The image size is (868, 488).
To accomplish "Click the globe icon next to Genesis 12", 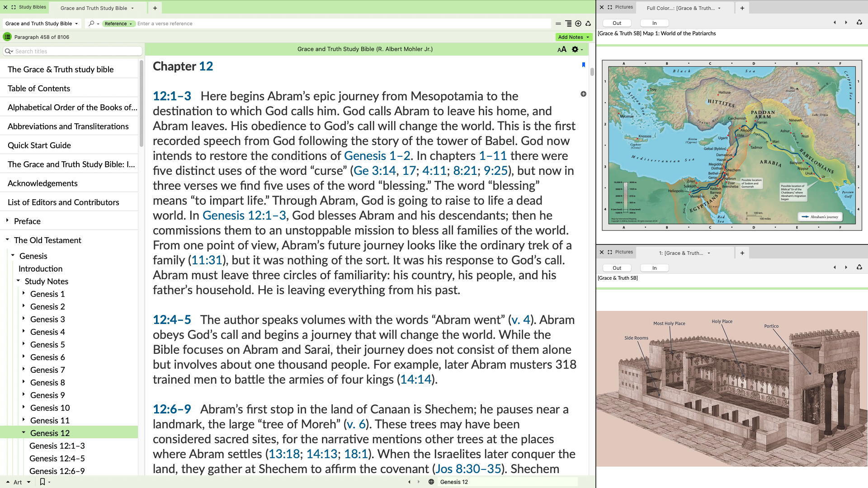I will click(x=431, y=482).
